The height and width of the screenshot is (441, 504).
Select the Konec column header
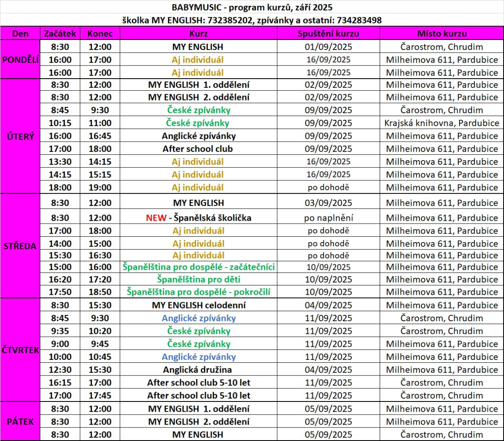(x=100, y=34)
